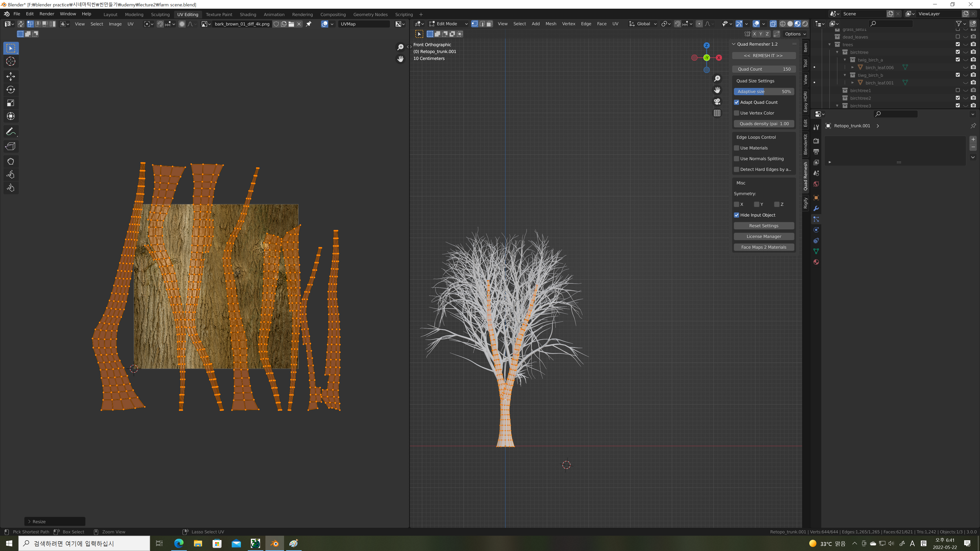Switch to orthographic/perspective grid icon in viewport

click(717, 113)
